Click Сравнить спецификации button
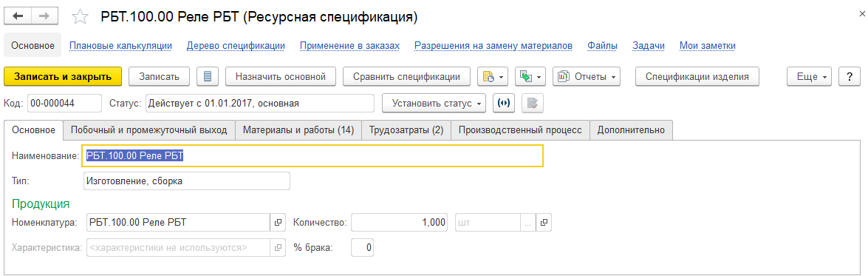 pyautogui.click(x=406, y=76)
